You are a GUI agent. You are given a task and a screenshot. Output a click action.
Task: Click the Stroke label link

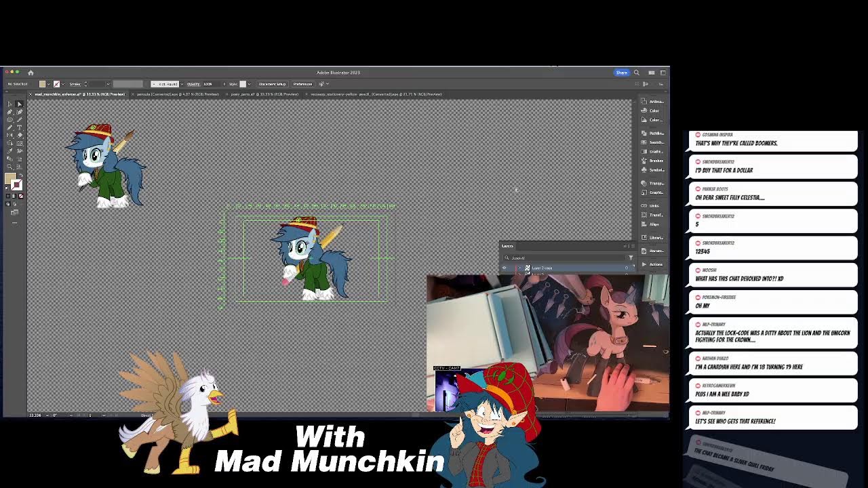point(75,84)
